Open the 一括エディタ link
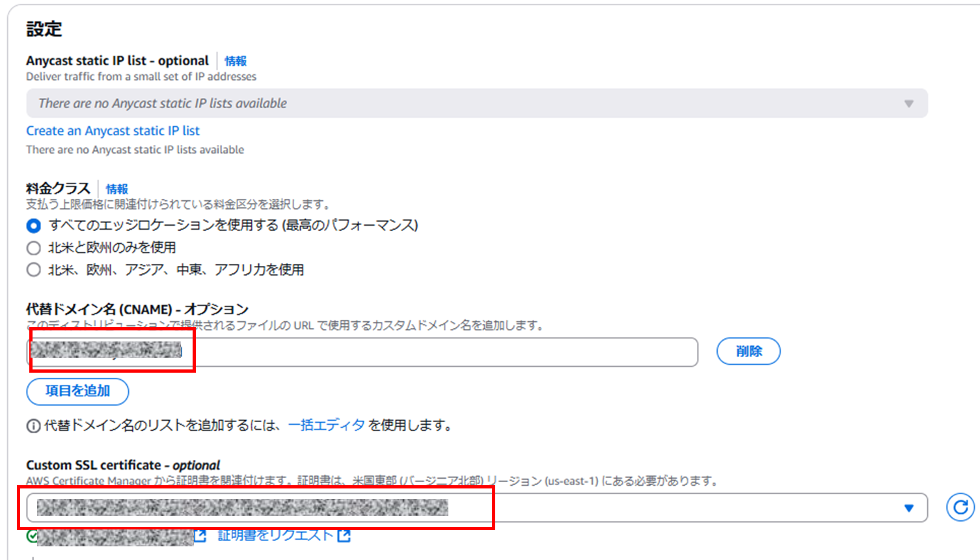The width and height of the screenshot is (980, 560). pyautogui.click(x=327, y=425)
